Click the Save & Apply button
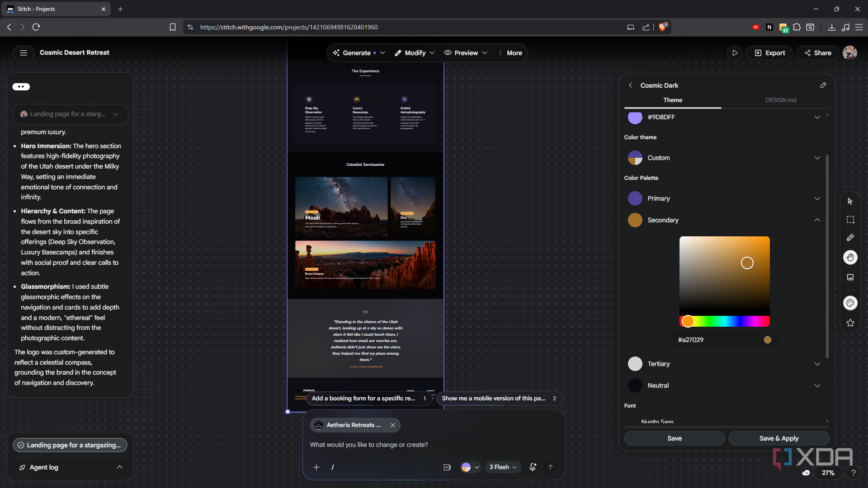The height and width of the screenshot is (488, 868). point(778,438)
